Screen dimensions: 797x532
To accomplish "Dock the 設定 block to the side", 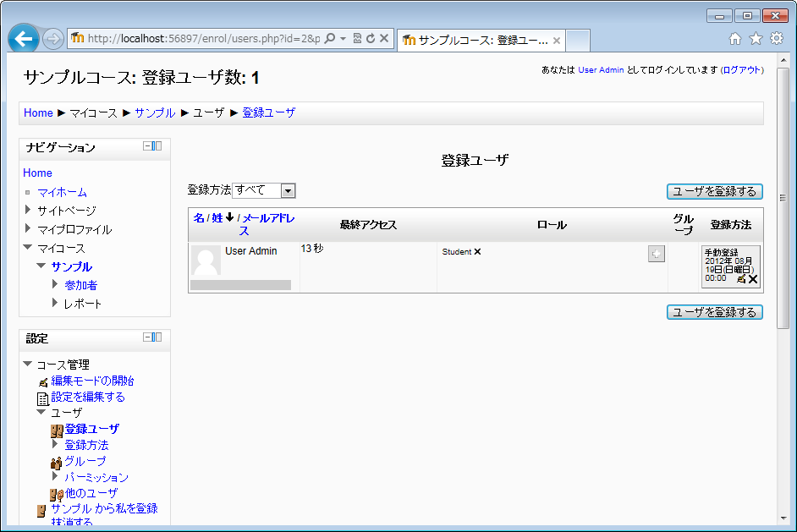I will click(x=157, y=337).
